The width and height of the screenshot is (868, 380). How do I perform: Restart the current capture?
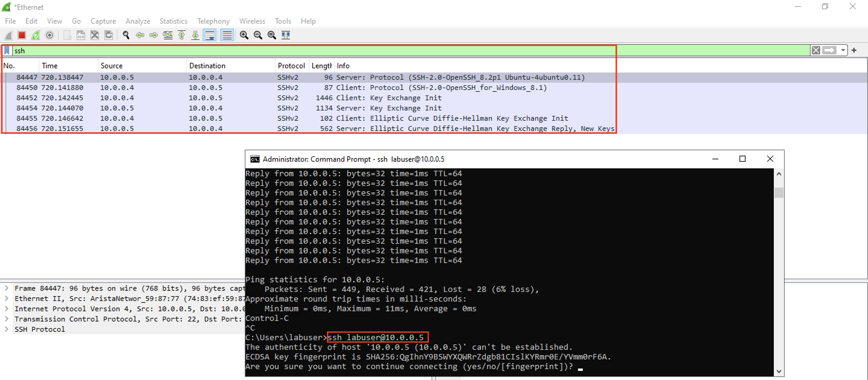coord(35,35)
